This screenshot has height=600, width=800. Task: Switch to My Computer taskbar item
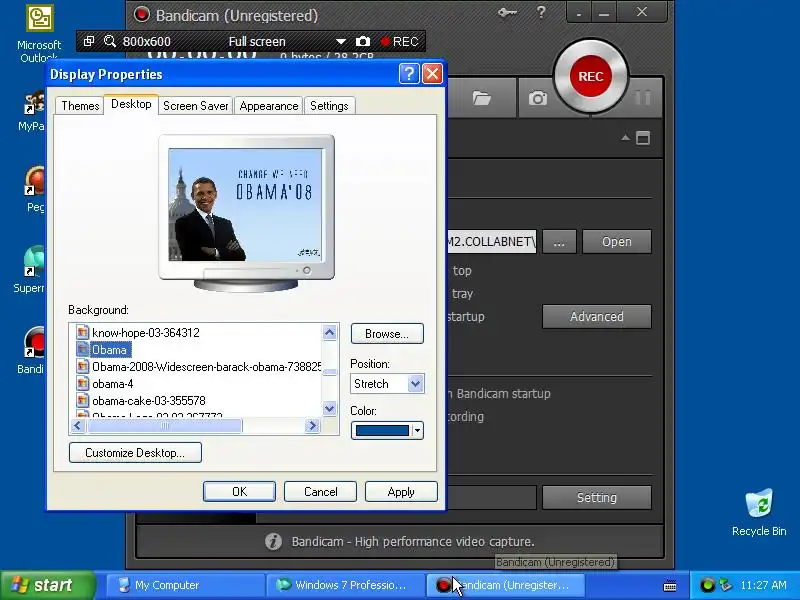(x=185, y=585)
